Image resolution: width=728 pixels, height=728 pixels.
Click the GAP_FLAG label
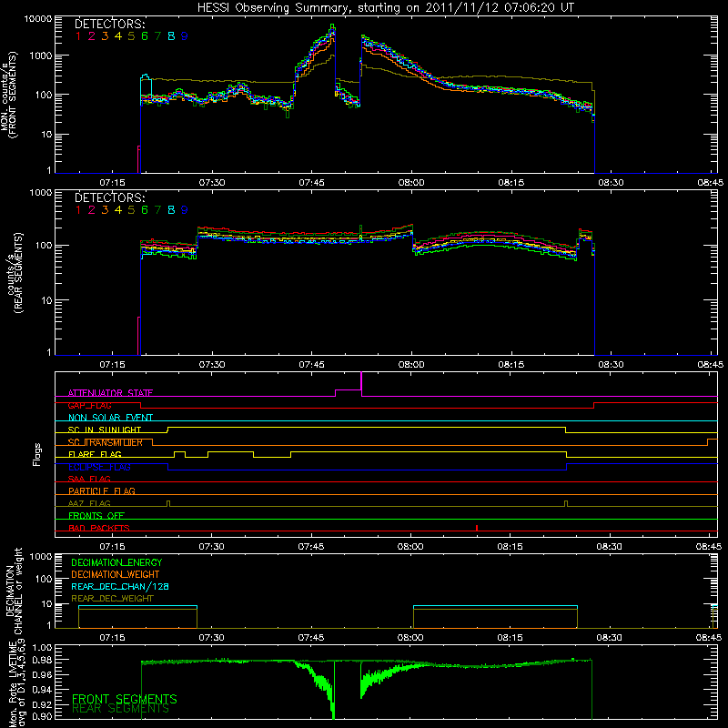[89, 405]
